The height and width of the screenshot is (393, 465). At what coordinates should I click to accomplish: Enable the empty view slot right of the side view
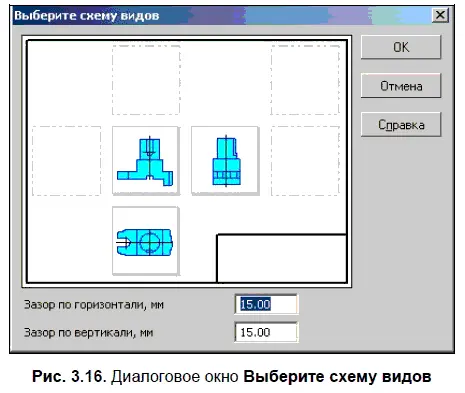(305, 161)
